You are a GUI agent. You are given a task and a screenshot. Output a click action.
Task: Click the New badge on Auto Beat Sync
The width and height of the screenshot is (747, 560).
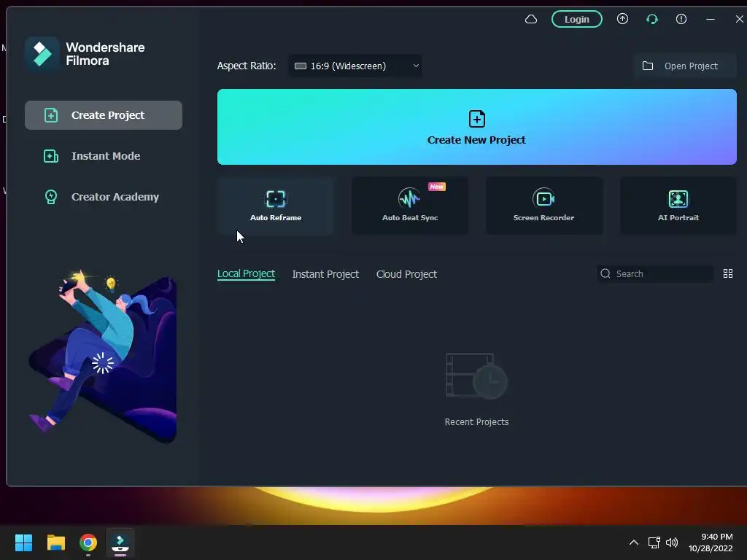(437, 187)
